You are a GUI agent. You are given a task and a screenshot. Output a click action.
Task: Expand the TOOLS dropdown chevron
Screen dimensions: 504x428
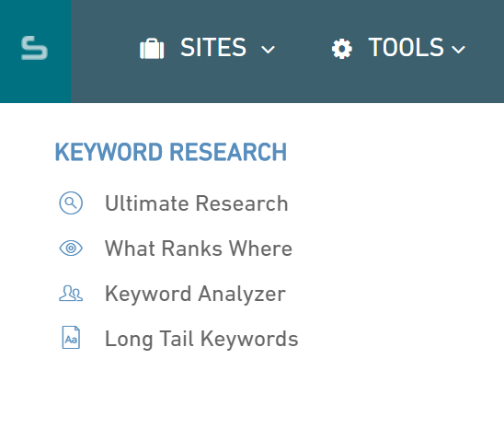tap(458, 50)
